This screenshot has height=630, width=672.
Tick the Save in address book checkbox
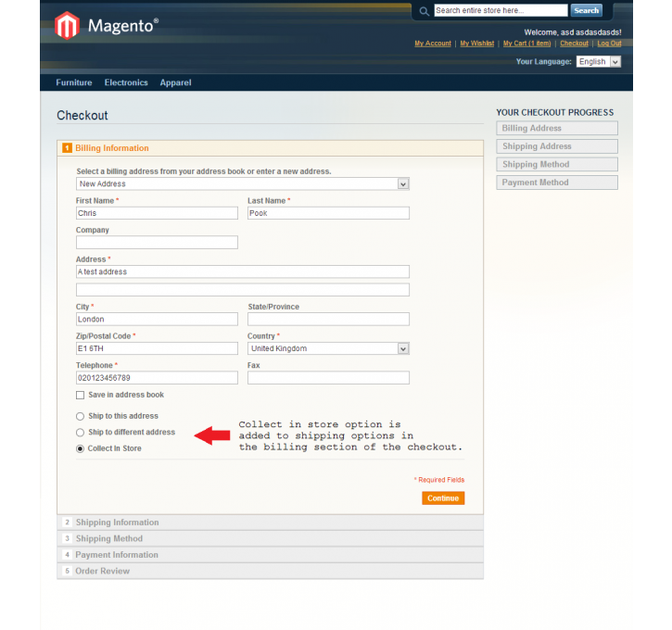click(80, 395)
